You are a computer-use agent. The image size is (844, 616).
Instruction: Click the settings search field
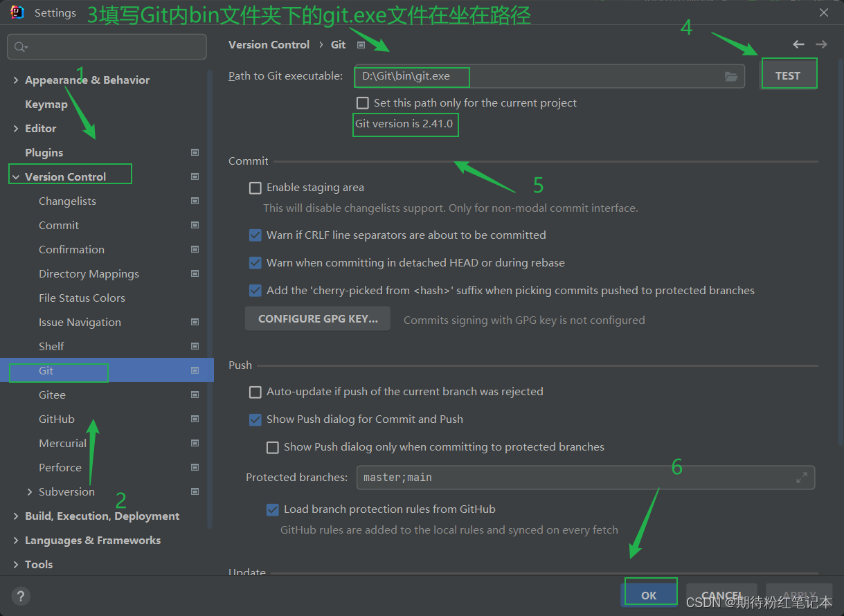pos(107,47)
